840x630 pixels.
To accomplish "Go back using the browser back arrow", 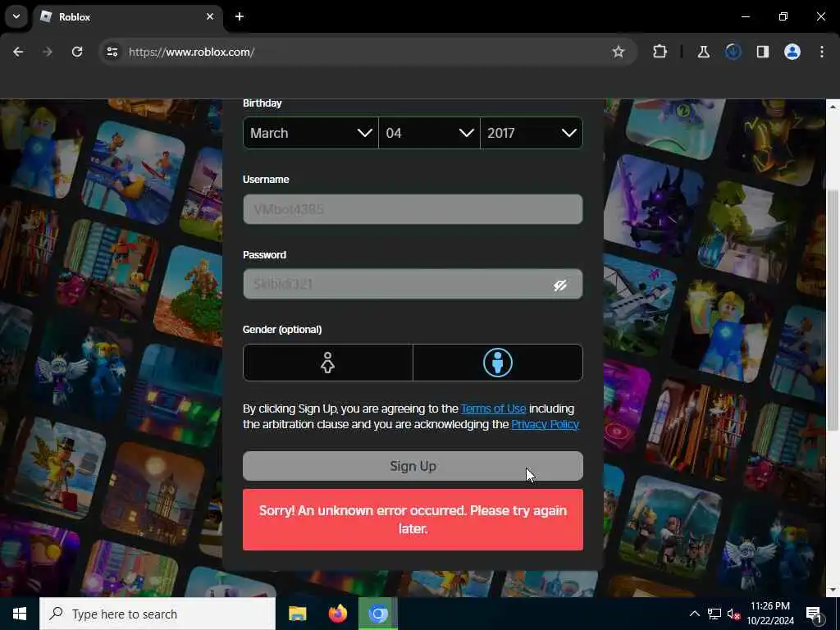I will click(18, 52).
